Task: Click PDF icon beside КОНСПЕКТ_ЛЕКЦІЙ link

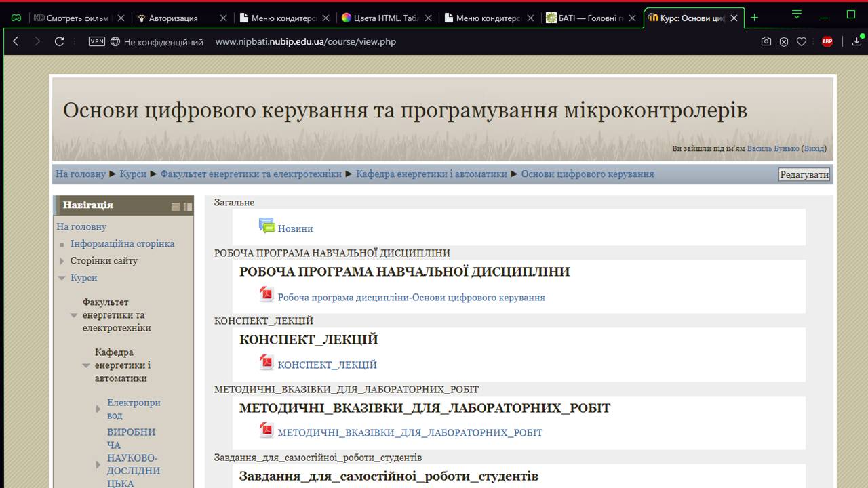Action: coord(267,362)
